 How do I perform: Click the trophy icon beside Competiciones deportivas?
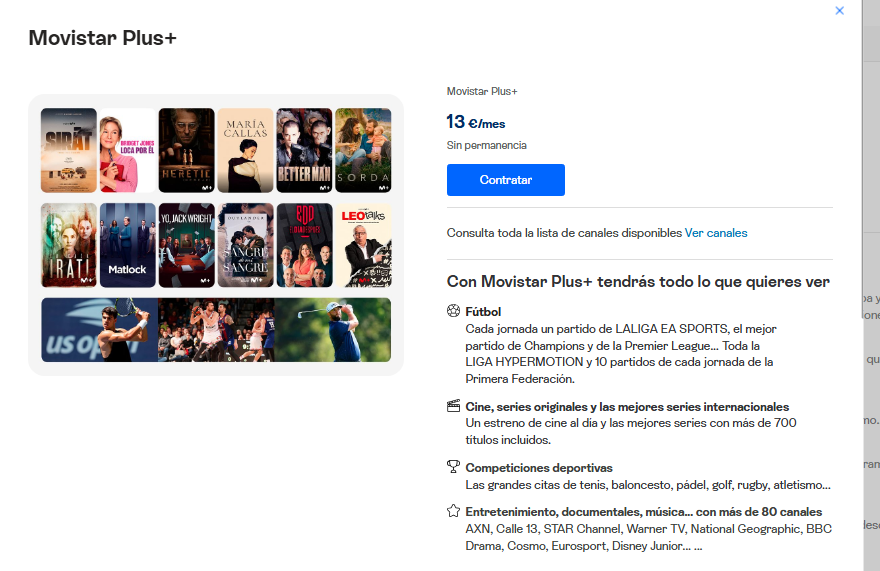coord(453,467)
